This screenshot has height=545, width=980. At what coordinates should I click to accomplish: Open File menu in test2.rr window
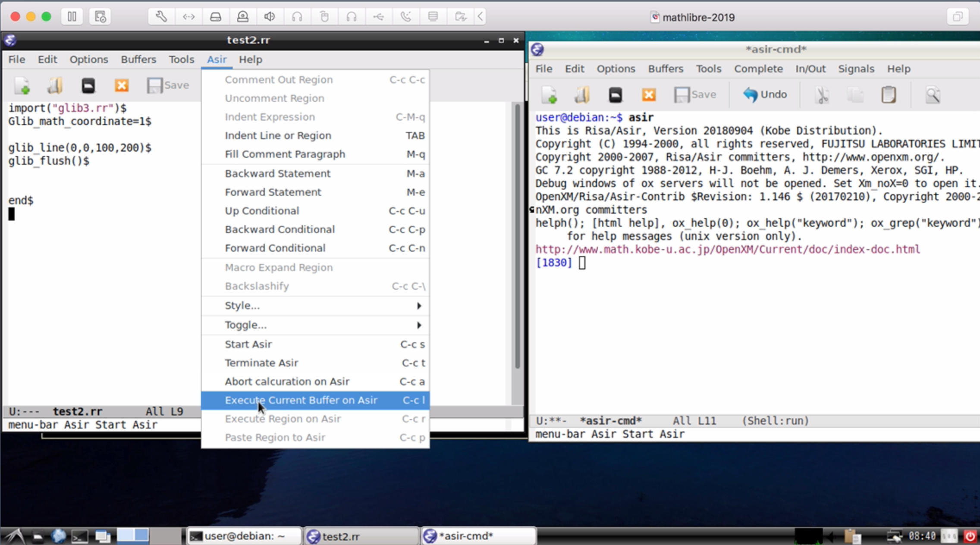coord(17,60)
